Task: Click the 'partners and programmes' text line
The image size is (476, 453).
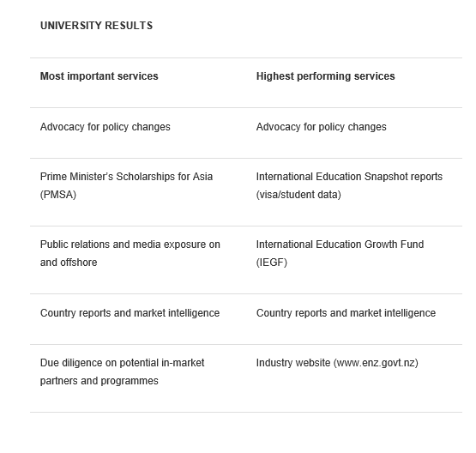Action: point(99,381)
